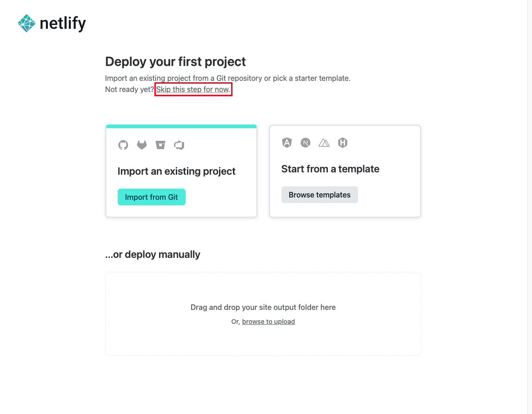The image size is (532, 414).
Task: Click the Skip this step for now link
Action: (193, 89)
